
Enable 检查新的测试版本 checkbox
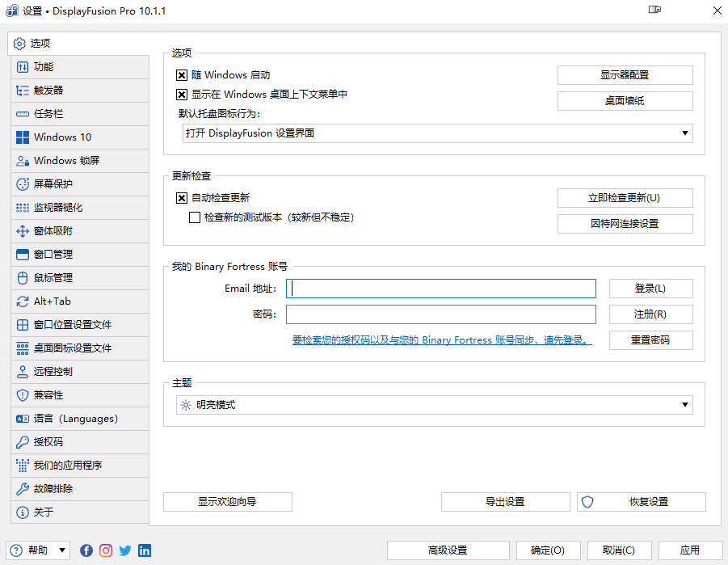coord(195,217)
